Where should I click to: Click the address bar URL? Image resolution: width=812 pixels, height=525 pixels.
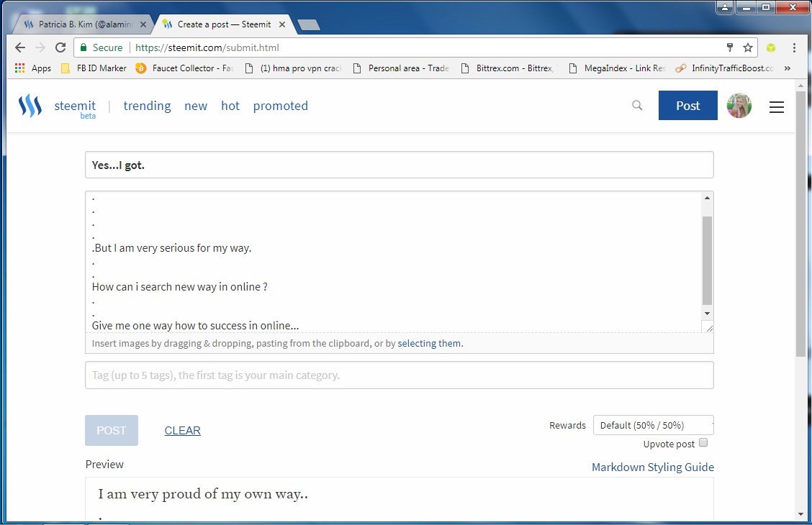point(207,47)
